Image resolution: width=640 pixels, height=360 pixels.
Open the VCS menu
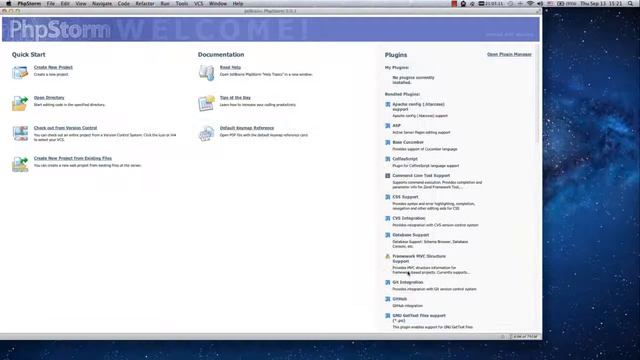click(x=198, y=4)
